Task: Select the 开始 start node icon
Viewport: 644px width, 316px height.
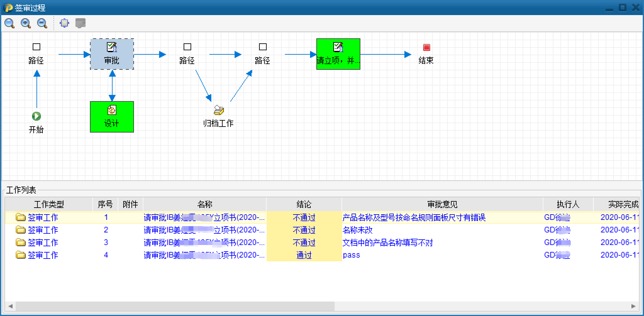Action: pyautogui.click(x=36, y=116)
